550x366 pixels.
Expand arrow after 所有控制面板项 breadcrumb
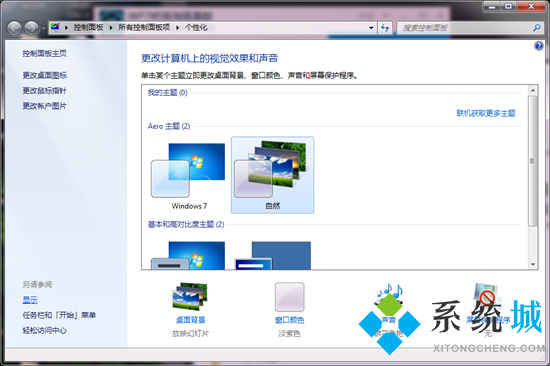177,28
